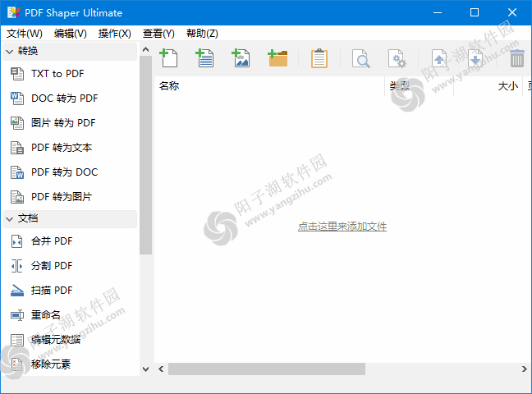Click the PDF 转为图片 icon
This screenshot has width=532, height=394.
point(17,197)
